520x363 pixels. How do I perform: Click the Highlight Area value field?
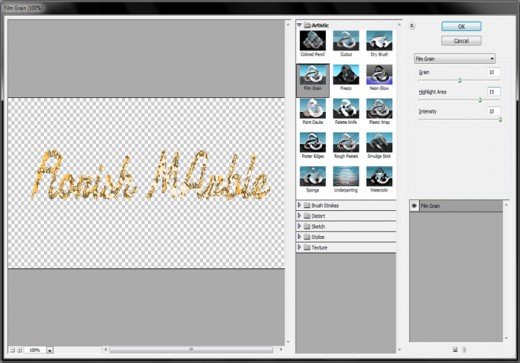pyautogui.click(x=493, y=92)
